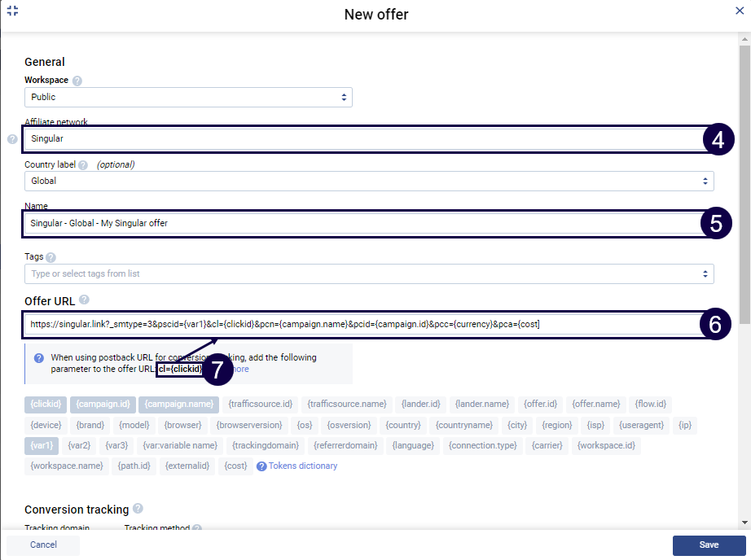Click the help icon next to Conversion tracking

(x=138, y=509)
